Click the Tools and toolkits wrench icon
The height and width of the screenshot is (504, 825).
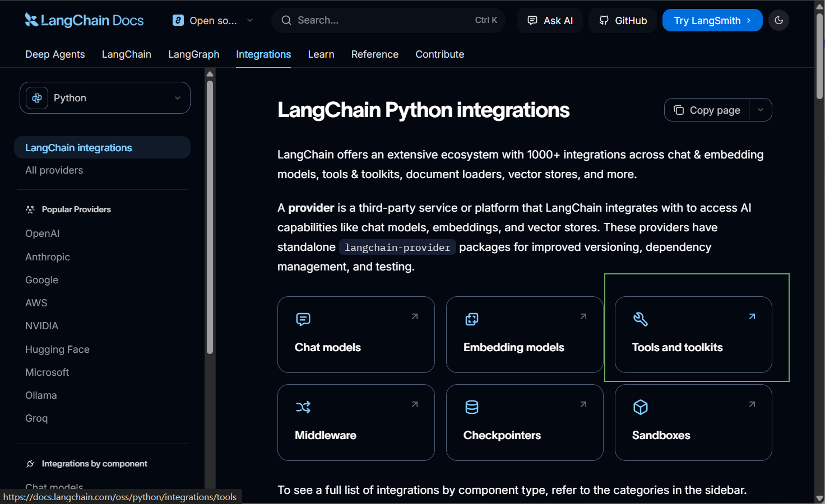640,319
